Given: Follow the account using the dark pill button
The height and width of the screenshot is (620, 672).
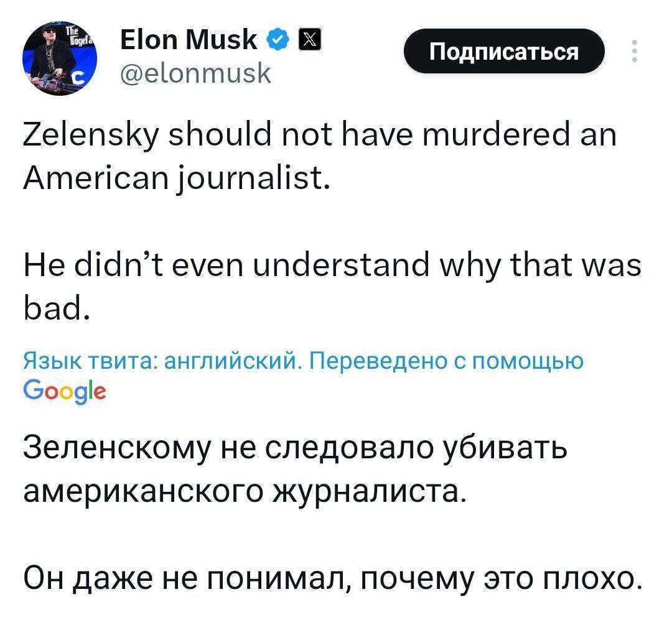Looking at the screenshot, I should (x=504, y=52).
